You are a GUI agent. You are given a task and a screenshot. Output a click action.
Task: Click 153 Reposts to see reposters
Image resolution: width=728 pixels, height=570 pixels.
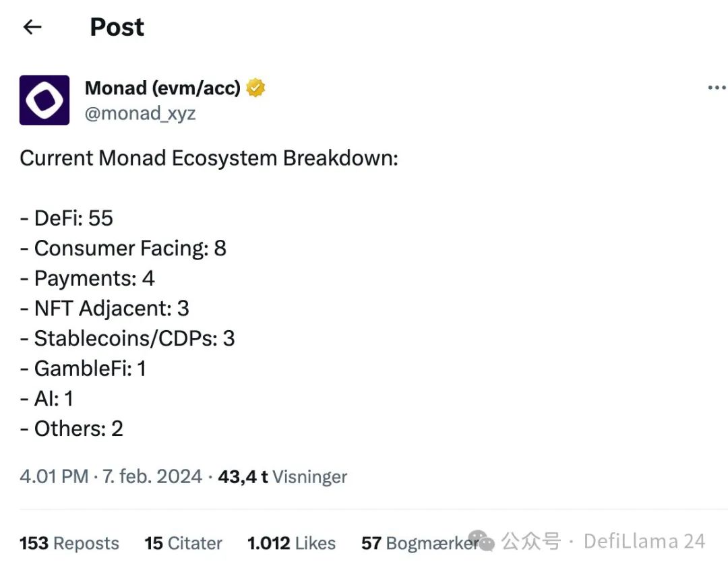click(x=69, y=543)
